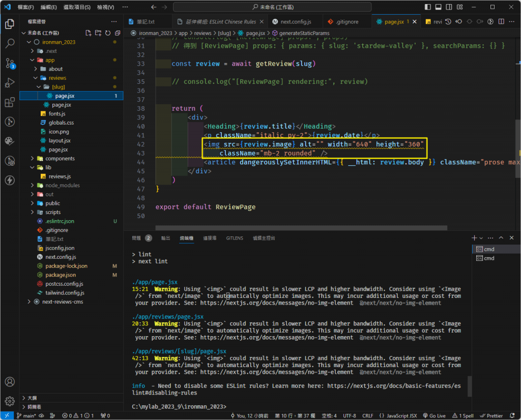Switch to the next.config.js tab

click(296, 22)
